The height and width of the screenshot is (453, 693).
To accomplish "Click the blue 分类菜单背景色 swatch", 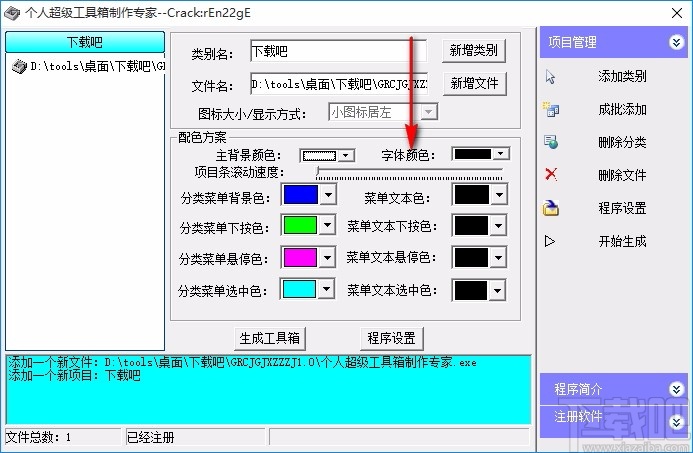I will click(x=301, y=195).
